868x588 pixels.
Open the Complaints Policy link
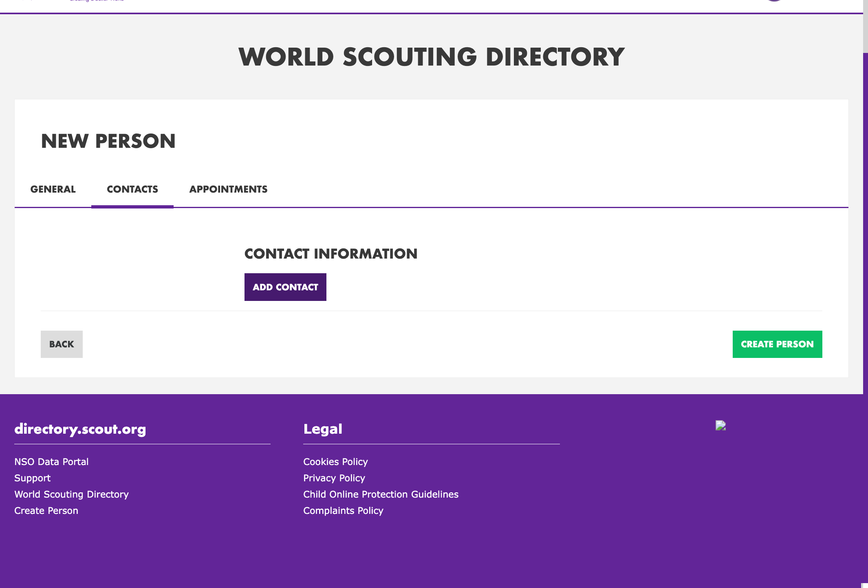click(343, 511)
